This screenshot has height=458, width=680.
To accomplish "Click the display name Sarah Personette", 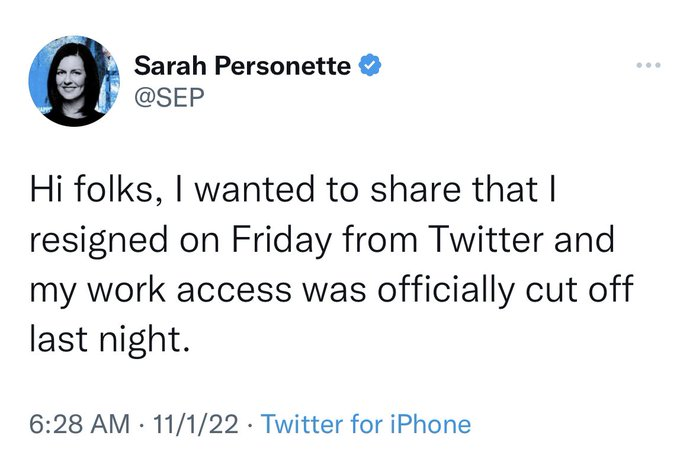I will point(243,67).
